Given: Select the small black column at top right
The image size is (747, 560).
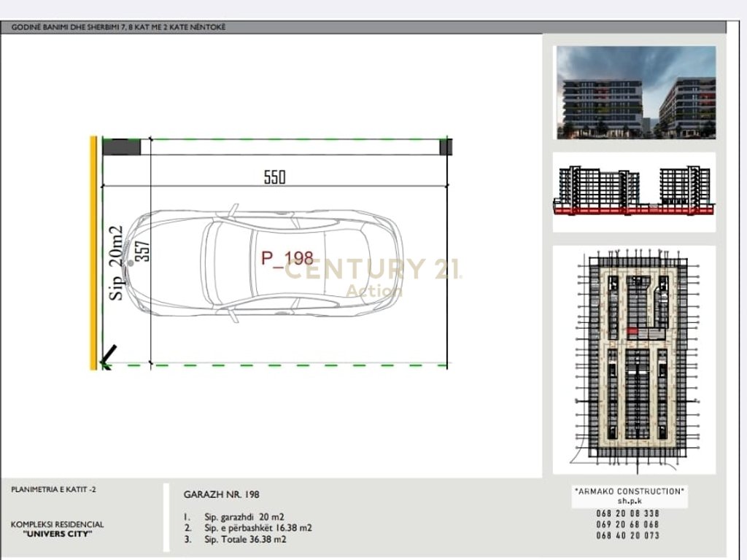Looking at the screenshot, I should 445,147.
